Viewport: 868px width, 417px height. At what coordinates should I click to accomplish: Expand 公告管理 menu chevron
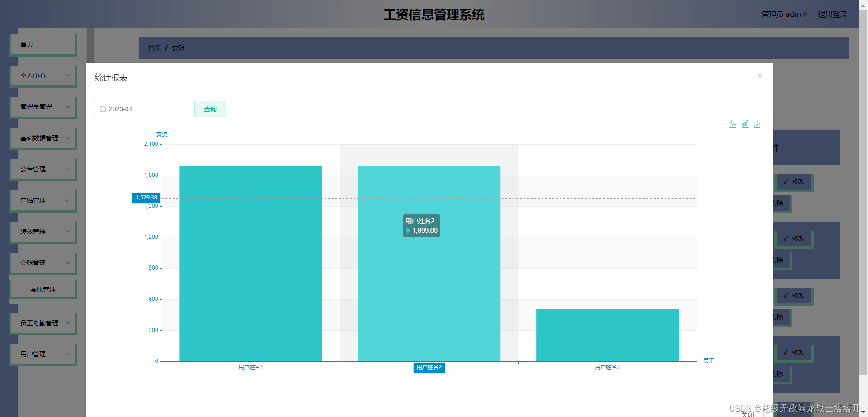[67, 169]
